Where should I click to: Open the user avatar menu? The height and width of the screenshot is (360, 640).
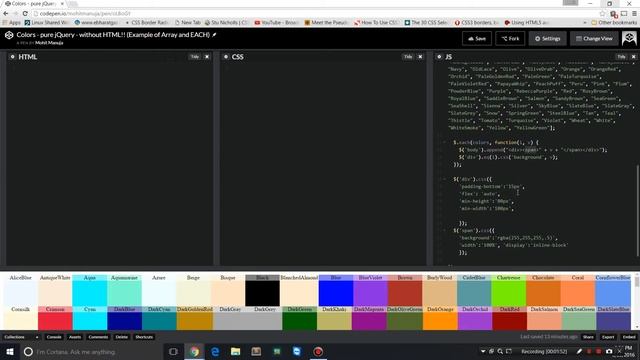(629, 38)
